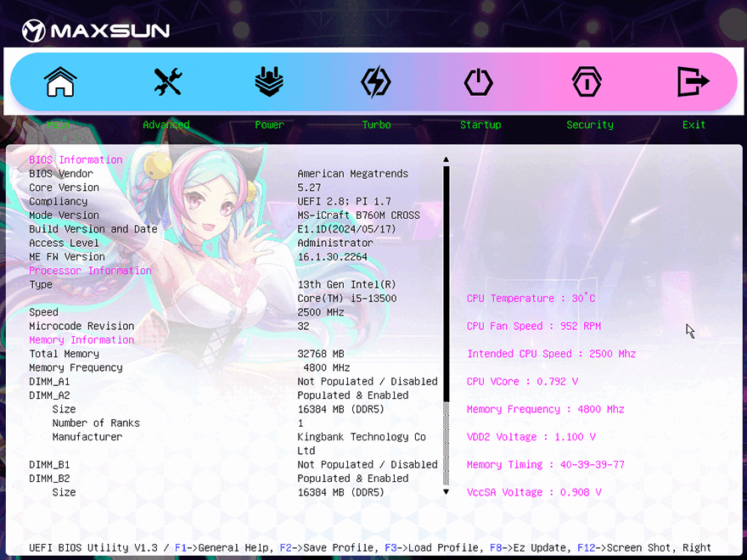Click the Administrator value

point(335,243)
